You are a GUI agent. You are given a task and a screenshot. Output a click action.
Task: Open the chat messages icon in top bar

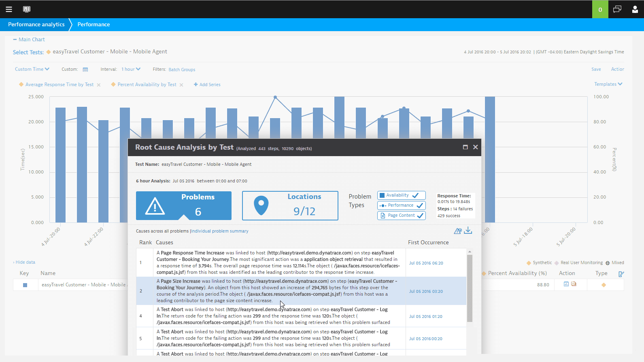point(617,9)
